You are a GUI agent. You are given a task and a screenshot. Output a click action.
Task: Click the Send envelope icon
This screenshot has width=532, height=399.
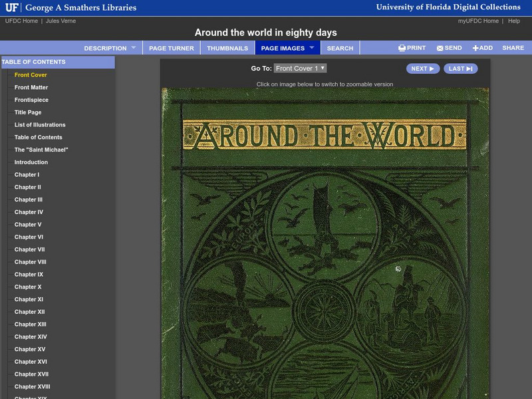[x=440, y=49]
